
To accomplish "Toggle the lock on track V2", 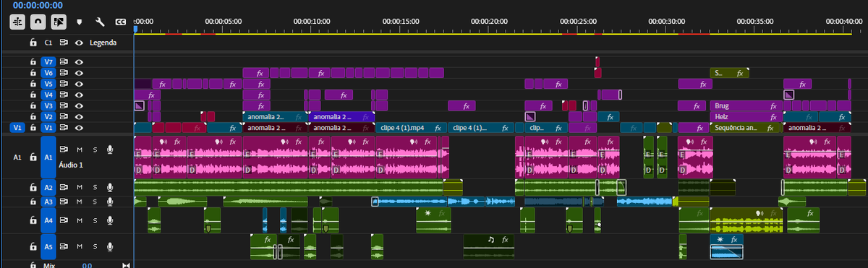I will (x=33, y=116).
